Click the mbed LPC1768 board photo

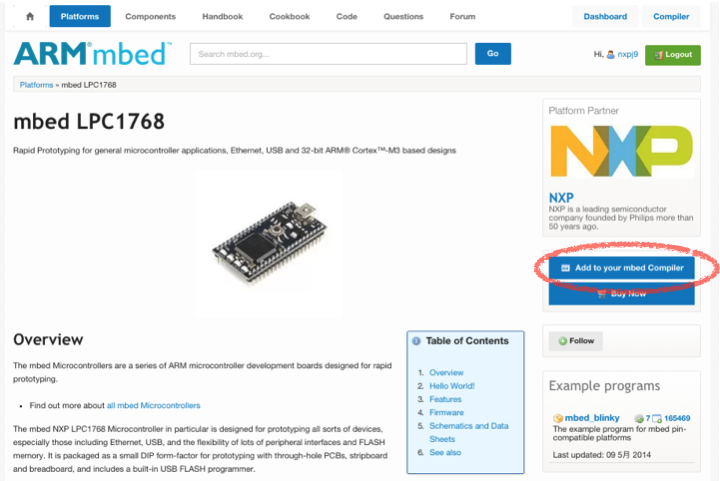(x=269, y=243)
